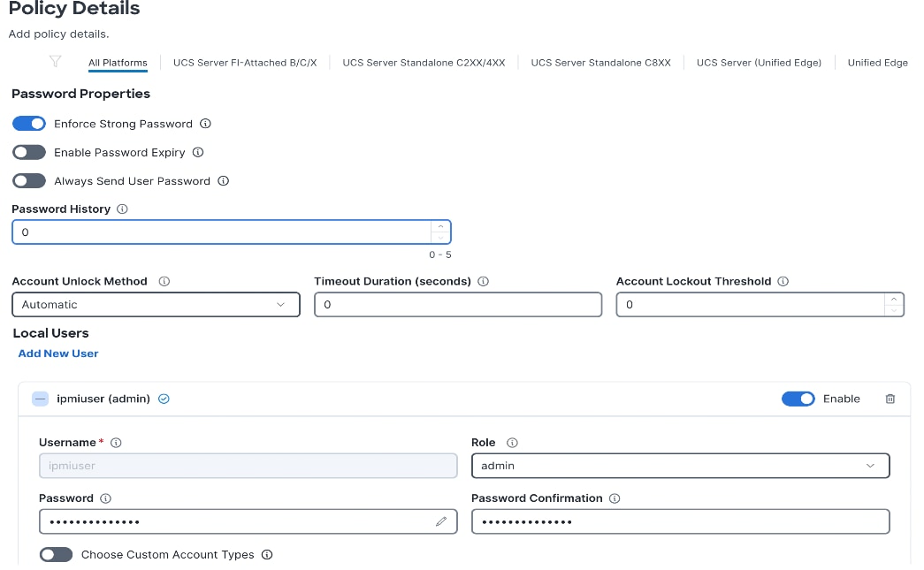The width and height of the screenshot is (924, 570).
Task: Click the Timeout Duration input field
Action: point(458,305)
